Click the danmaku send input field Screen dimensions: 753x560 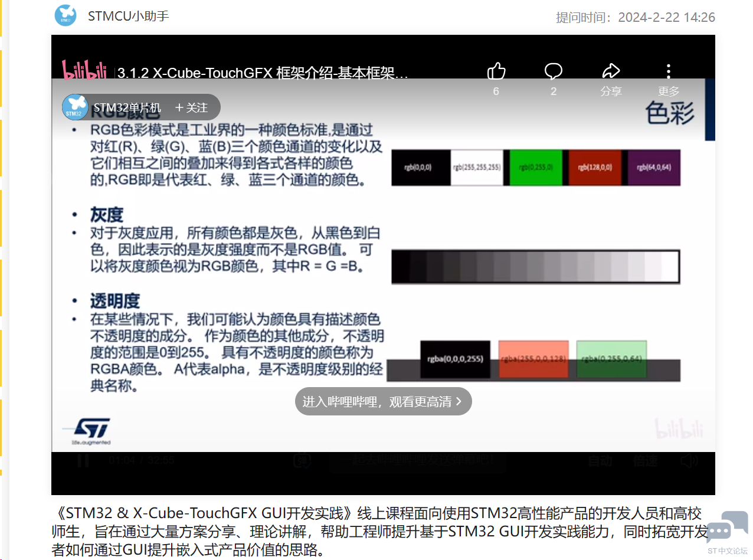pyautogui.click(x=417, y=460)
